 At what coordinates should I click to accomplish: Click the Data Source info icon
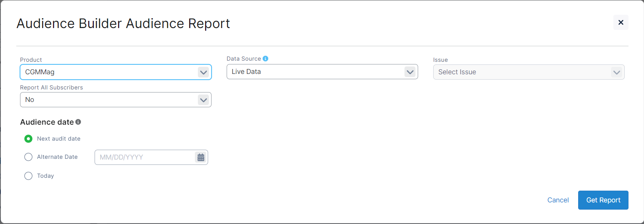265,59
